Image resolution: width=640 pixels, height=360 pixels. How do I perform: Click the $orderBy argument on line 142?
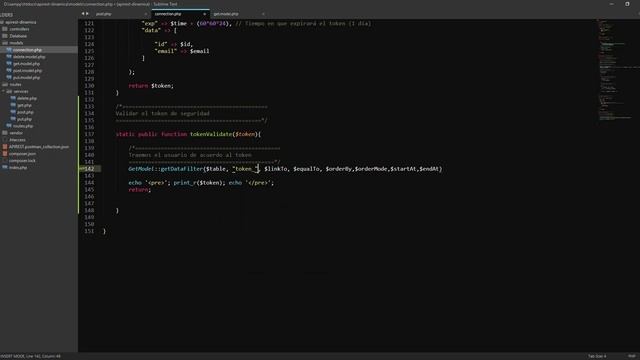pos(339,169)
